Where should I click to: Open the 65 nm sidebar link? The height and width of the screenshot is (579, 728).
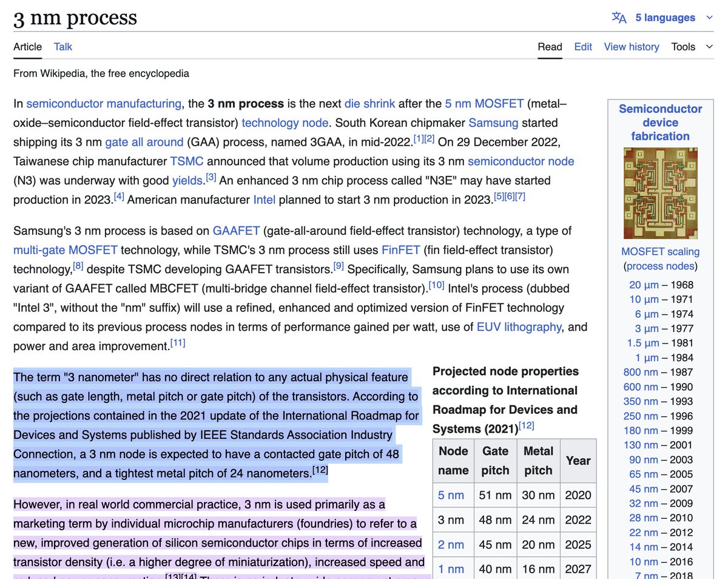(x=644, y=474)
